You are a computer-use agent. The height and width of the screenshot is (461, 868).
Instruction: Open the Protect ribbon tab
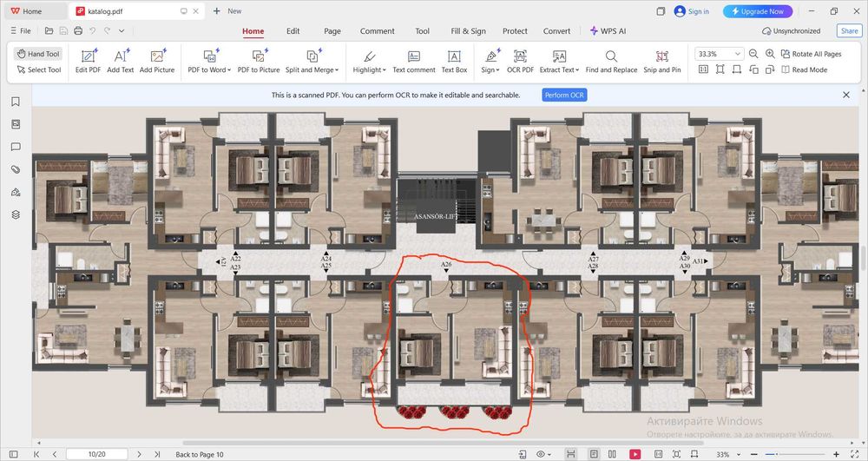(x=515, y=31)
